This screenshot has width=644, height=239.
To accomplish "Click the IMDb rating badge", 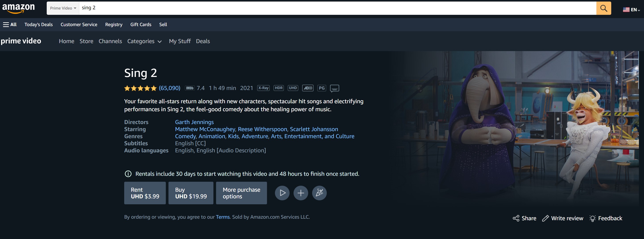I will [x=190, y=88].
